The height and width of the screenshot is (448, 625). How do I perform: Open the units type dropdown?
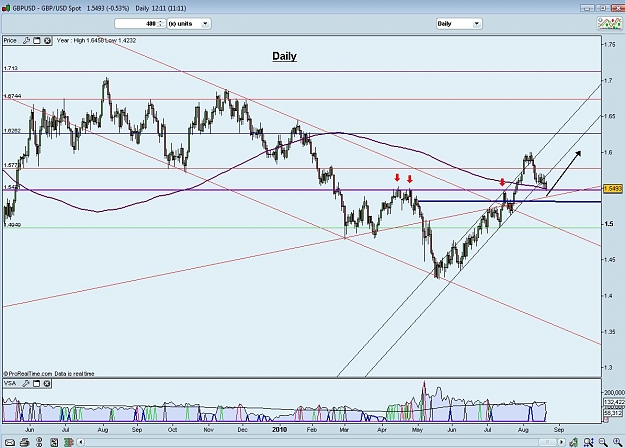coord(189,24)
